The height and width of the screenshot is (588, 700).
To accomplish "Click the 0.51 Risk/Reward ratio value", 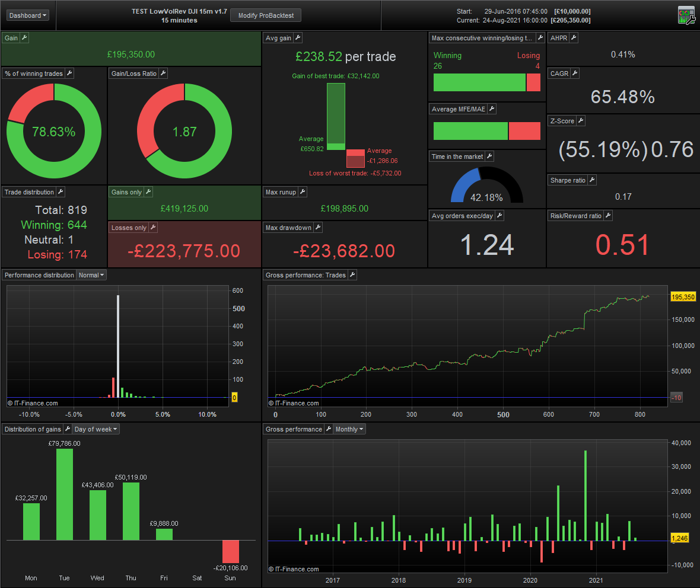I will click(622, 245).
